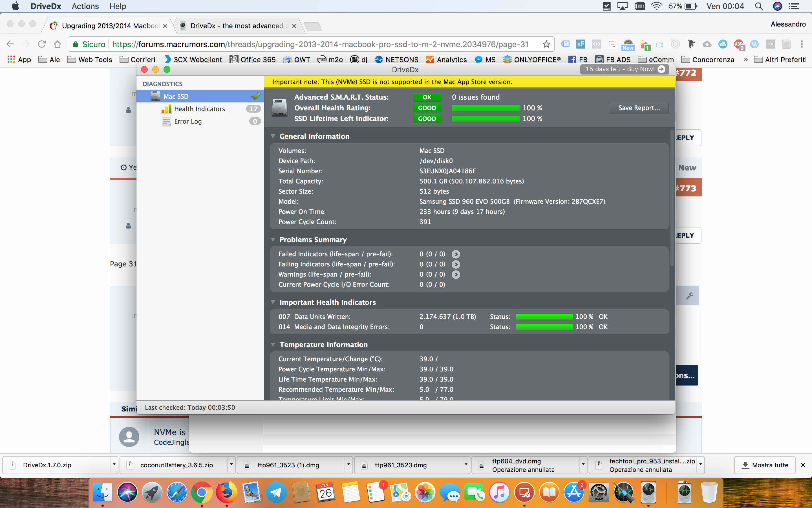Open the ttp961_3523.dmg download options arrow
The image size is (812, 508).
[x=466, y=465]
